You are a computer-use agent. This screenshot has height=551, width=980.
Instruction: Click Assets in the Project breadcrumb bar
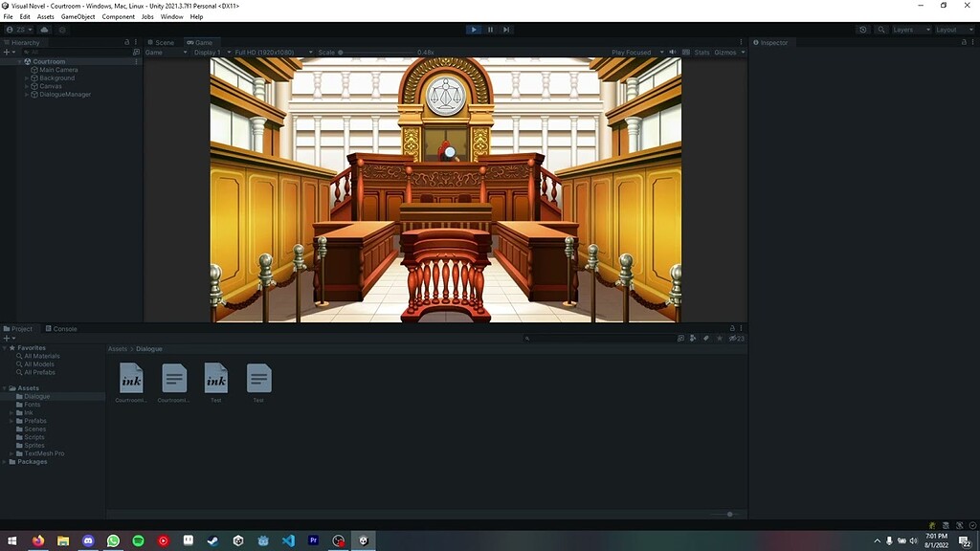[117, 348]
